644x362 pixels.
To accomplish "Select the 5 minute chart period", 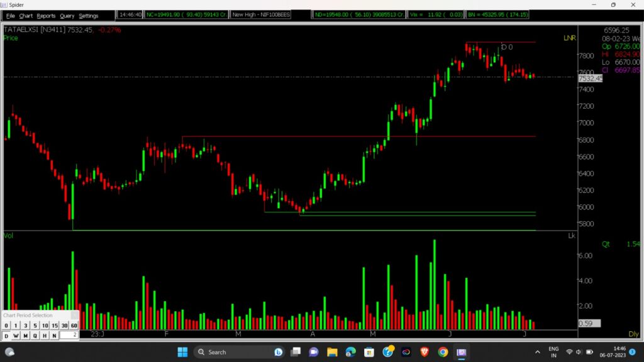I will point(35,326).
